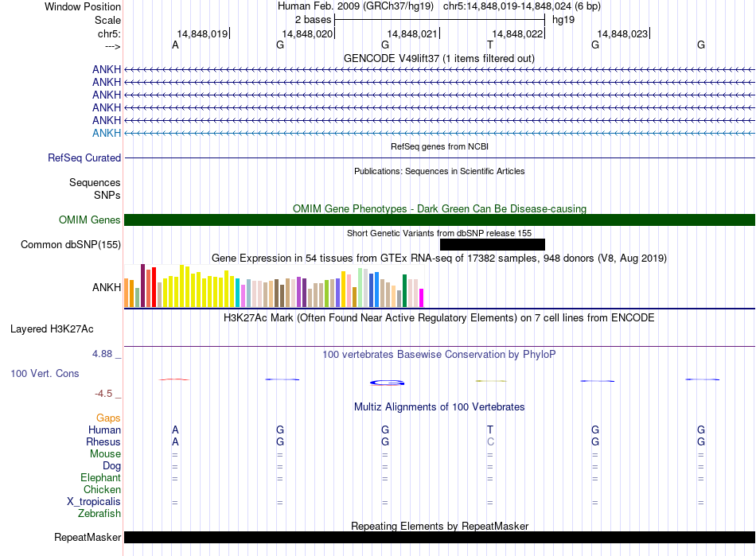This screenshot has width=756, height=556.
Task: Open the OMIM Genes track label
Action: click(x=90, y=220)
